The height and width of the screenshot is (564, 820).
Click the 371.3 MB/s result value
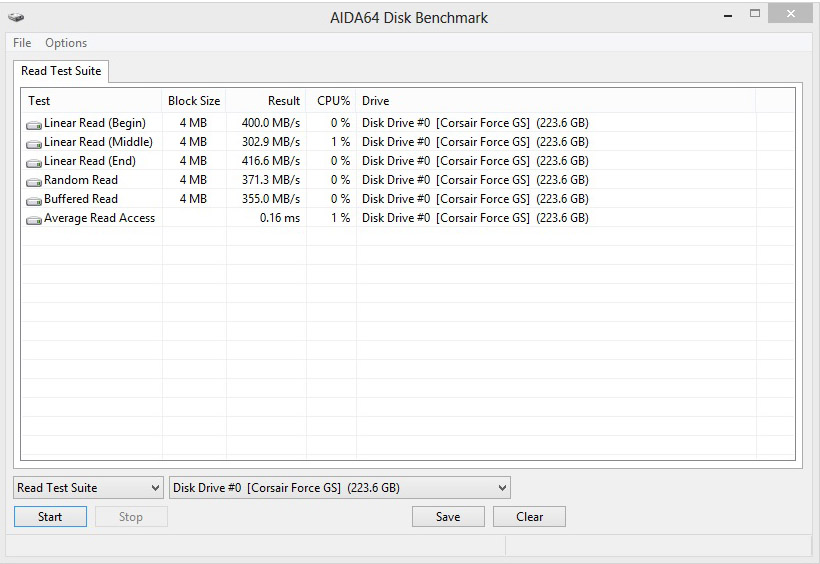[271, 180]
